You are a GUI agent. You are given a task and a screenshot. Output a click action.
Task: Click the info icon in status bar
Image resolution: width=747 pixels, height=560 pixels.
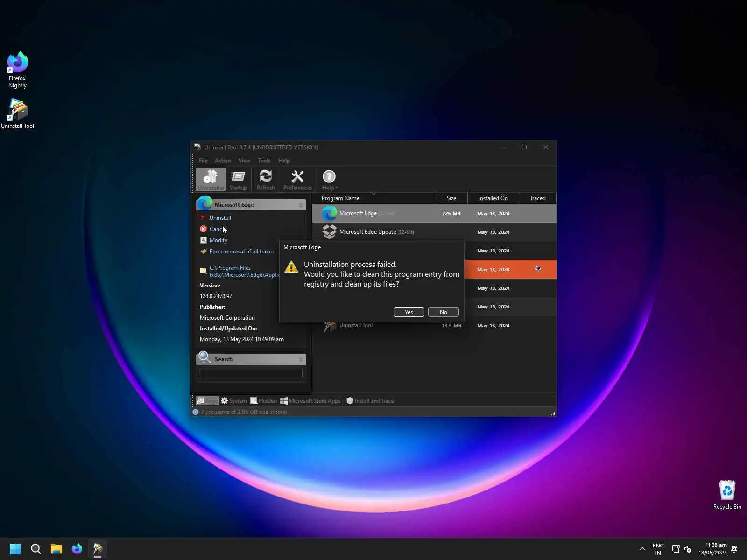(196, 412)
